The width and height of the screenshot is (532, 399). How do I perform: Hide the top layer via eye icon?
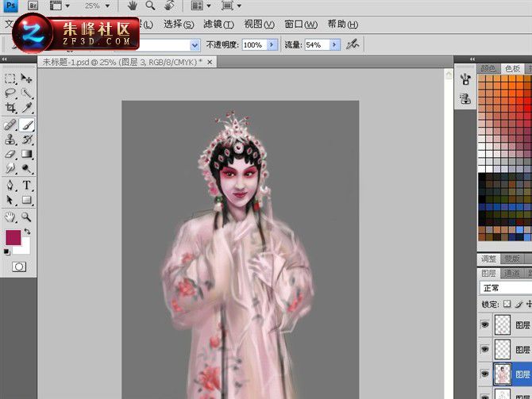pyautogui.click(x=485, y=324)
